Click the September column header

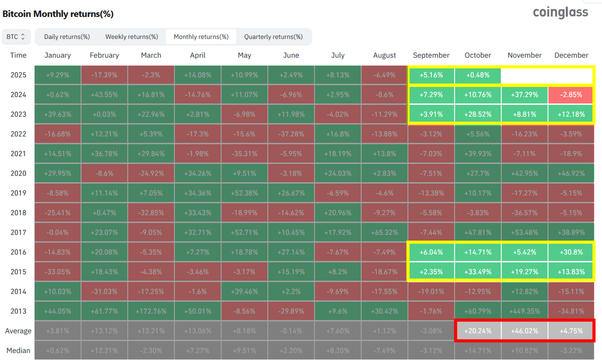click(x=431, y=55)
